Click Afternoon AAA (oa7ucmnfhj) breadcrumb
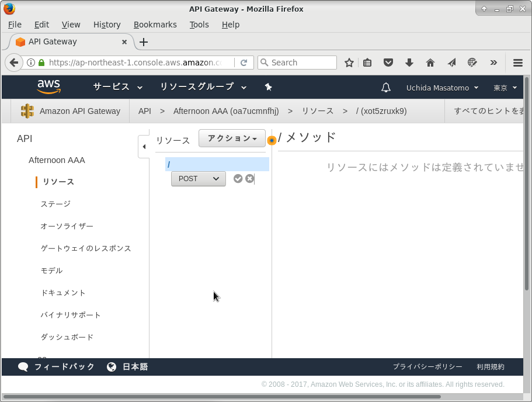Screen dimensions: 532x402 click(x=226, y=111)
